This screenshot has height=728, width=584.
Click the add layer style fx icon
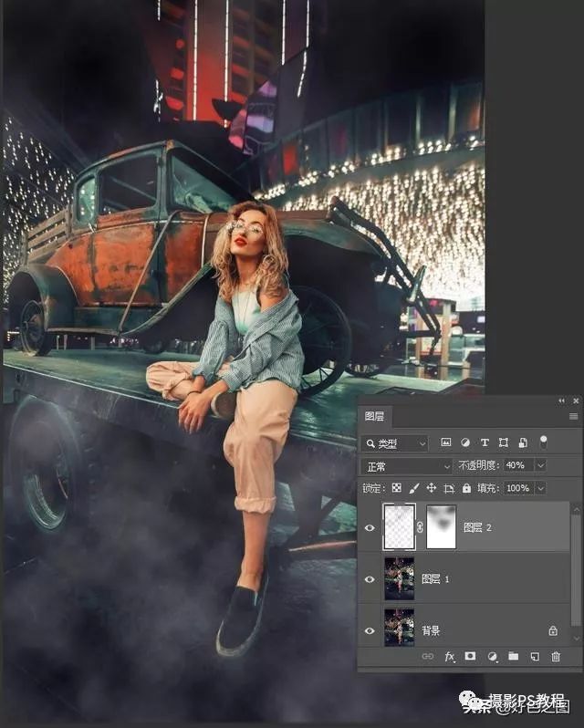click(449, 656)
